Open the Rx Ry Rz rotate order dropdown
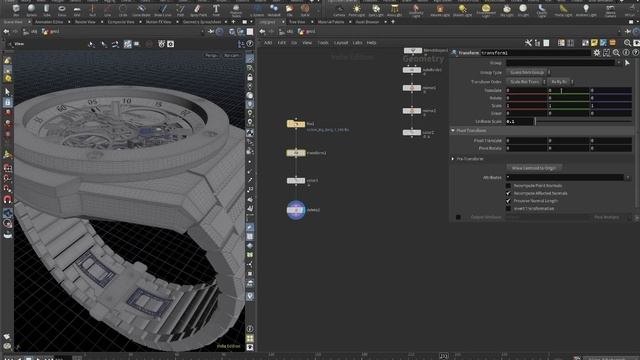 [561, 82]
